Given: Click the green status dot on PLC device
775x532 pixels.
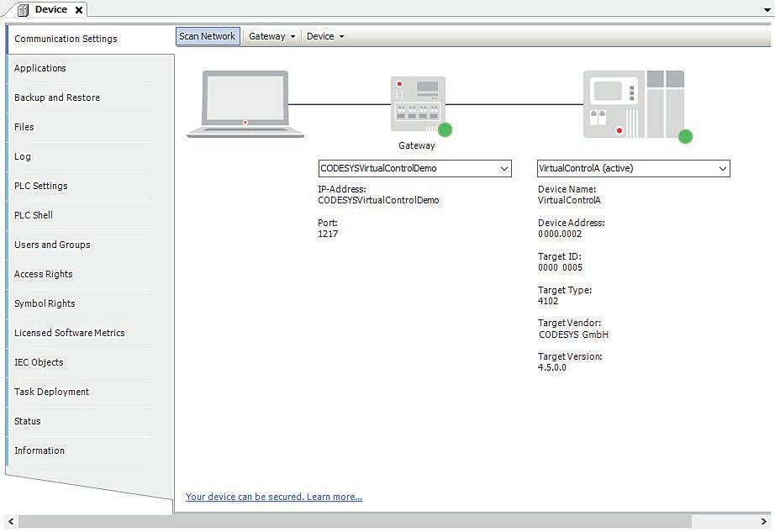Looking at the screenshot, I should click(x=685, y=136).
